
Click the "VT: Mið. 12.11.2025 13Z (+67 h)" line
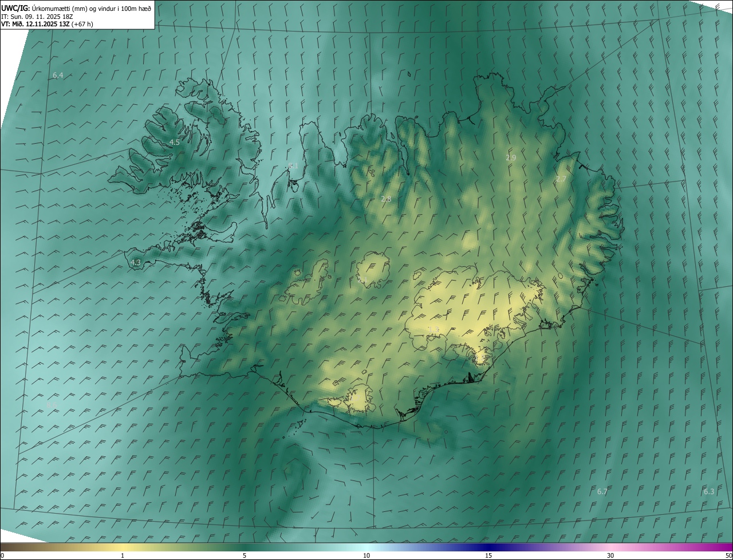point(47,24)
